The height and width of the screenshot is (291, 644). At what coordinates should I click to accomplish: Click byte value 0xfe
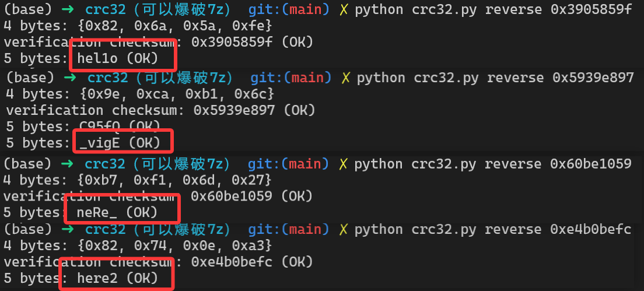(249, 26)
